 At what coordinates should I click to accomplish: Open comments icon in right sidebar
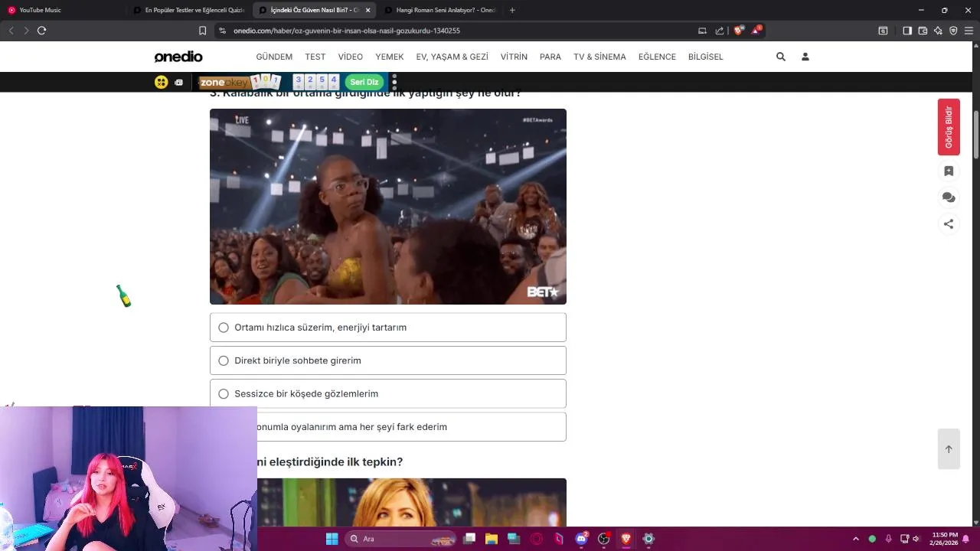click(949, 197)
